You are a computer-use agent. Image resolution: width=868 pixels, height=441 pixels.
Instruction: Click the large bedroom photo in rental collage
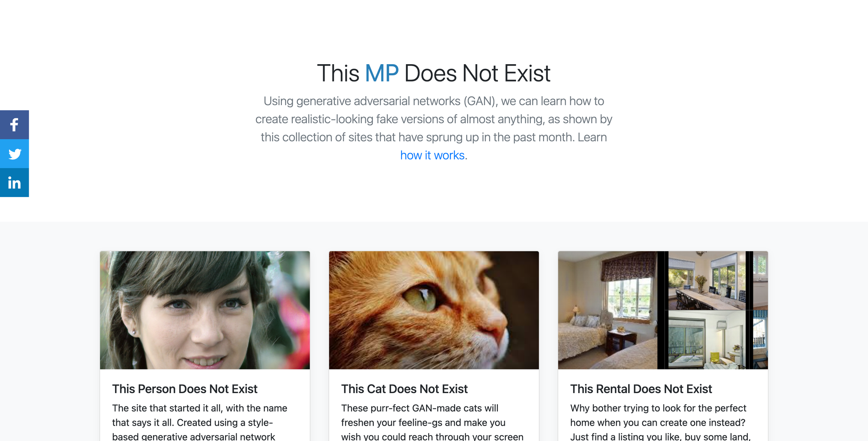[x=608, y=310]
